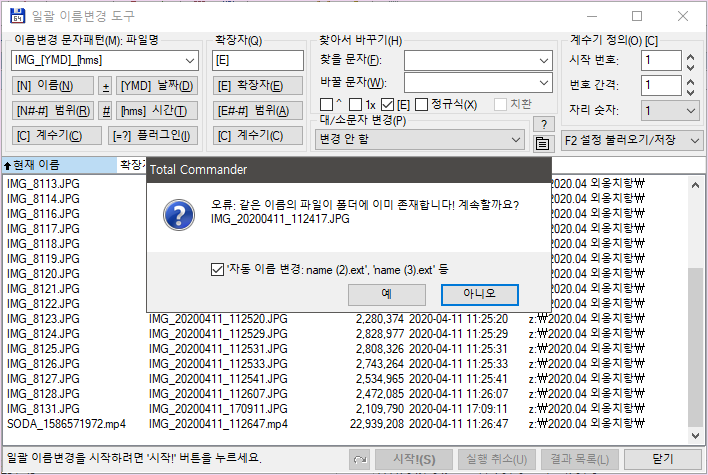Image resolution: width=708 pixels, height=475 pixels.
Task: Toggle the ^ checkbox in find and replace
Action: (x=326, y=105)
